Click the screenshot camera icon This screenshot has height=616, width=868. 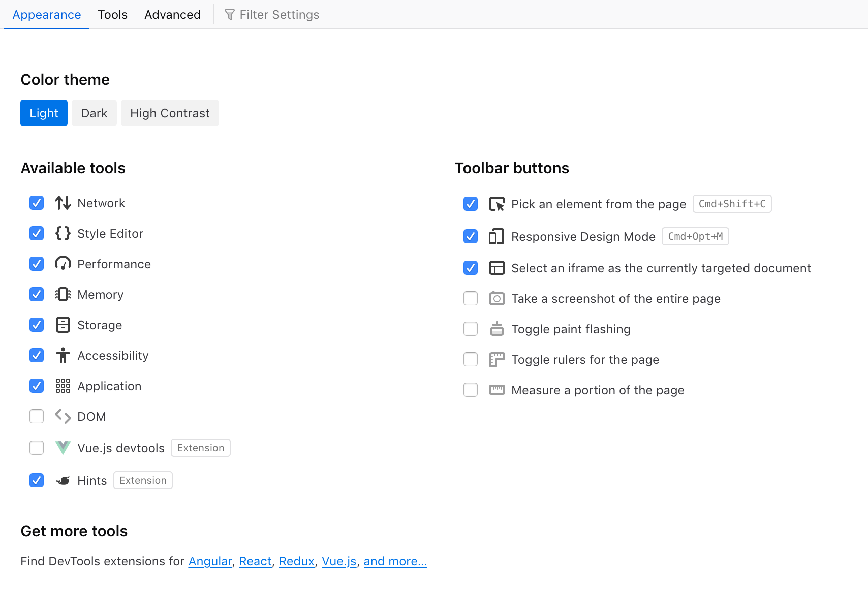point(497,299)
